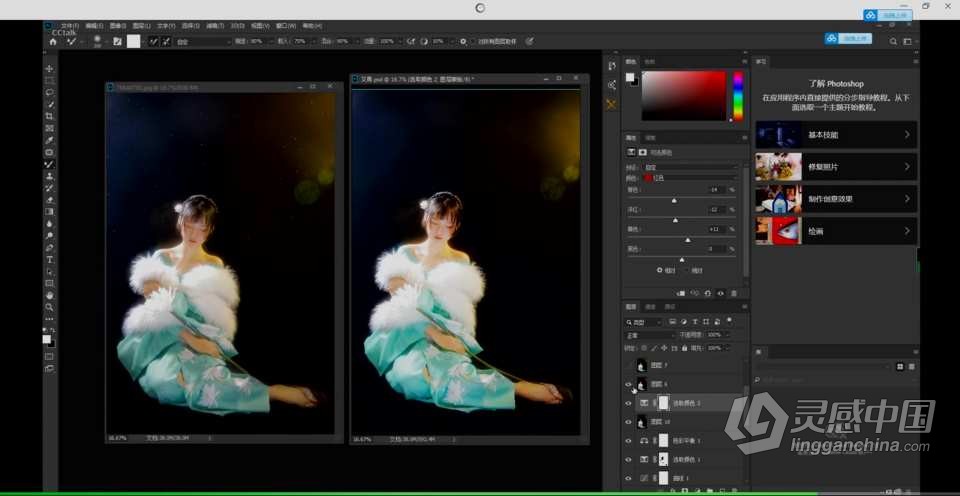Toggle visibility of top layer 图层 7
Screen dimensions: 960x496
[628, 366]
